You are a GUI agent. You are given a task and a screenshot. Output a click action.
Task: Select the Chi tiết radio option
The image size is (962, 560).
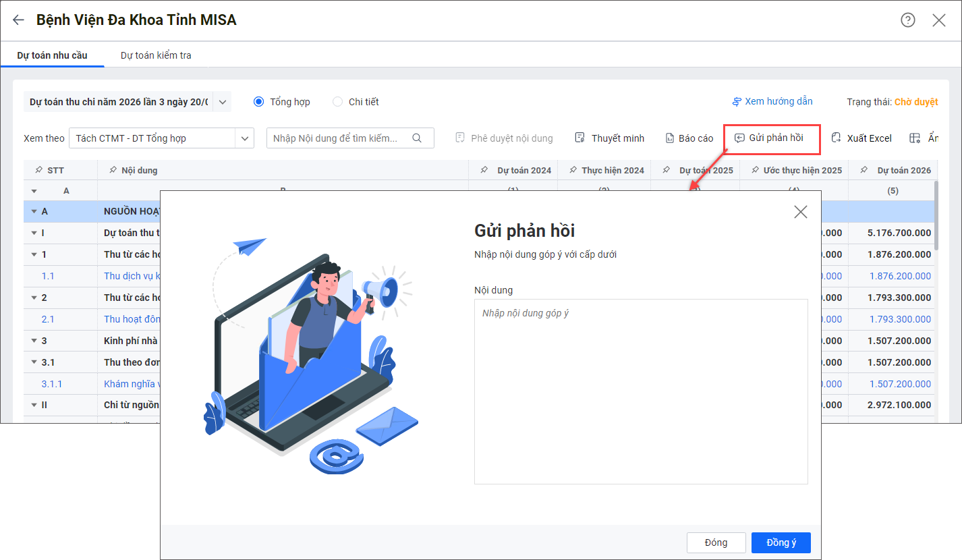338,102
